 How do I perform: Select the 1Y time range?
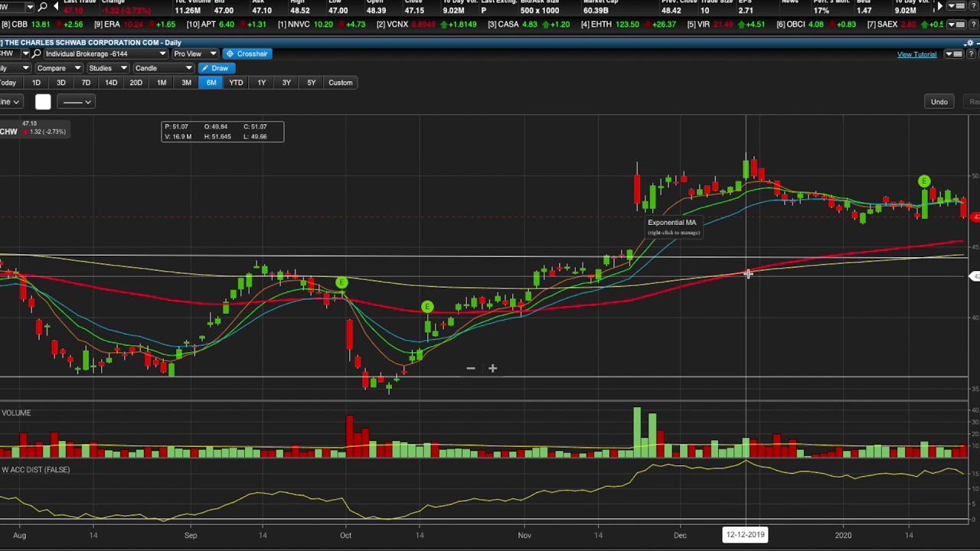click(261, 83)
